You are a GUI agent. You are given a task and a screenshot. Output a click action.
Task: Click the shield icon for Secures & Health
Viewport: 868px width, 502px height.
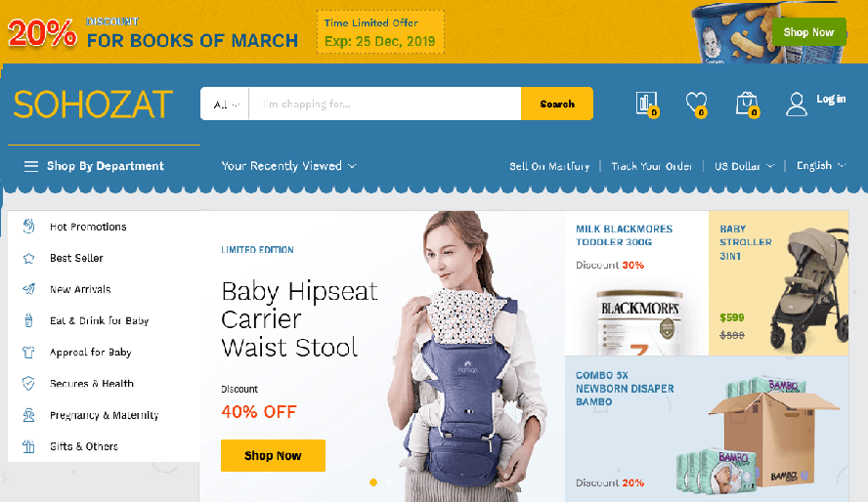tap(28, 383)
